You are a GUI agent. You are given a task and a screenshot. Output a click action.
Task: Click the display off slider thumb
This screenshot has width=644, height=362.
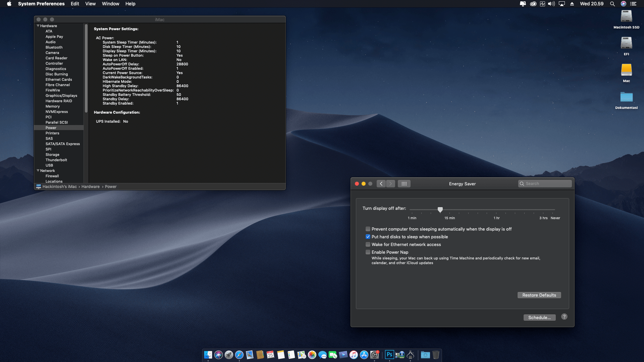pyautogui.click(x=440, y=210)
